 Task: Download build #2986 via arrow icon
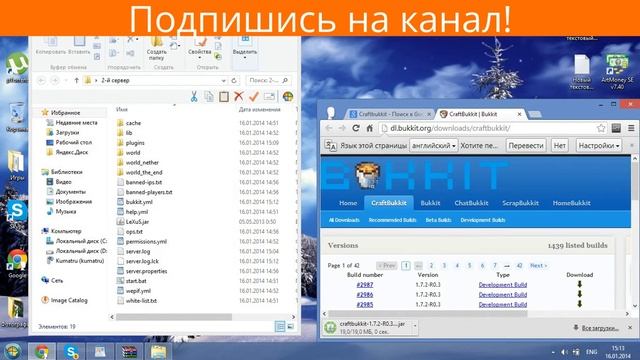point(580,294)
